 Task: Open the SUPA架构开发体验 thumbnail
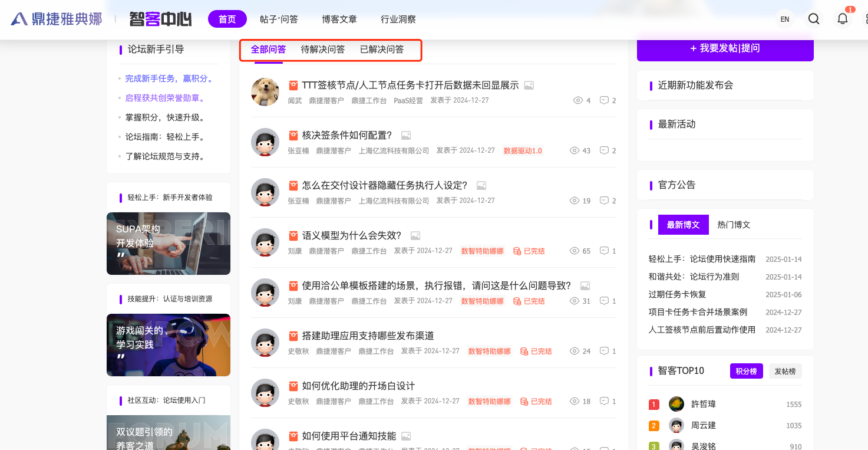tap(168, 243)
